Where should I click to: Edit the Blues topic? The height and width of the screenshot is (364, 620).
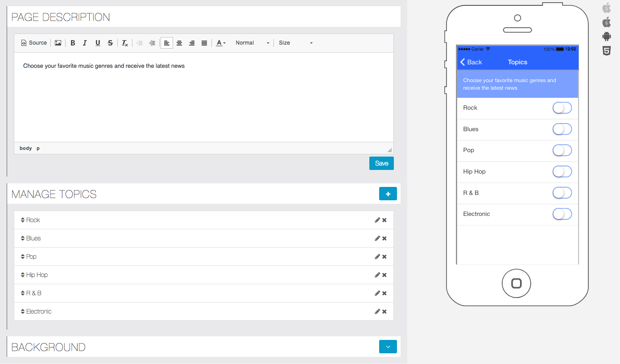(x=377, y=238)
